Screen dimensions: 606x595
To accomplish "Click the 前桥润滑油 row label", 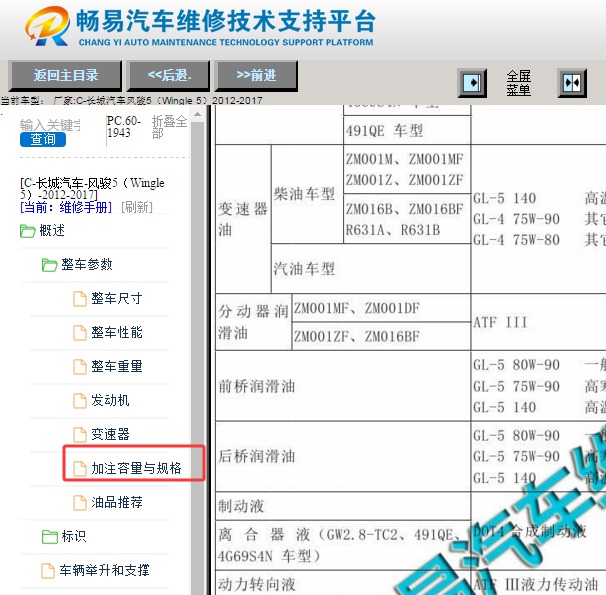I will coord(257,386).
